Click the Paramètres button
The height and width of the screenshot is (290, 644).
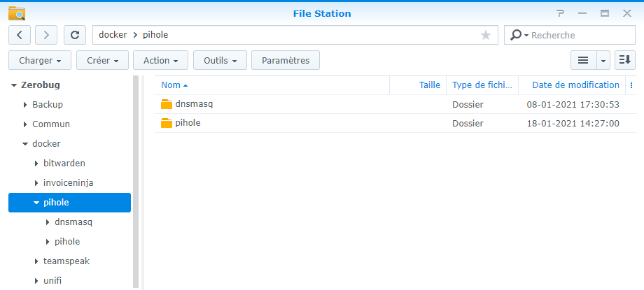[x=285, y=61]
